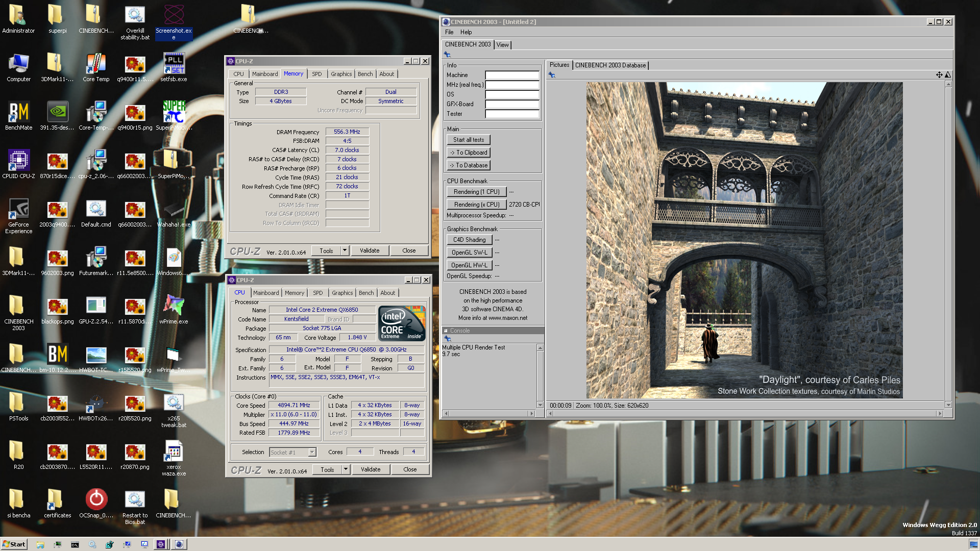
Task: Open the command prompt taskbar icon
Action: (75, 544)
